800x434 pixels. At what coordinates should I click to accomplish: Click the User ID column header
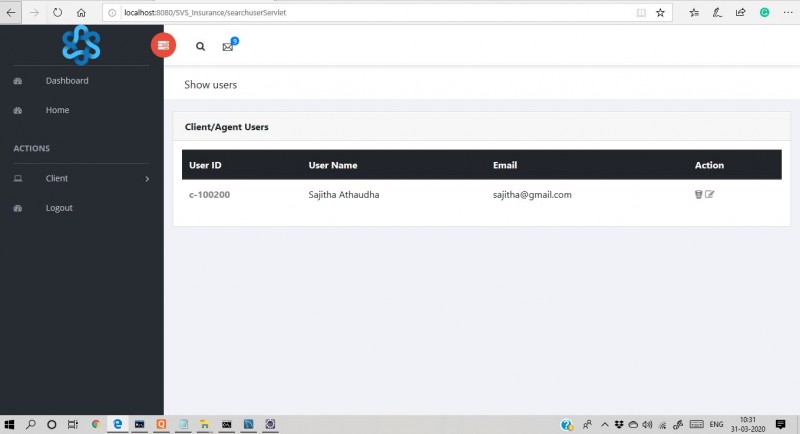(x=205, y=165)
